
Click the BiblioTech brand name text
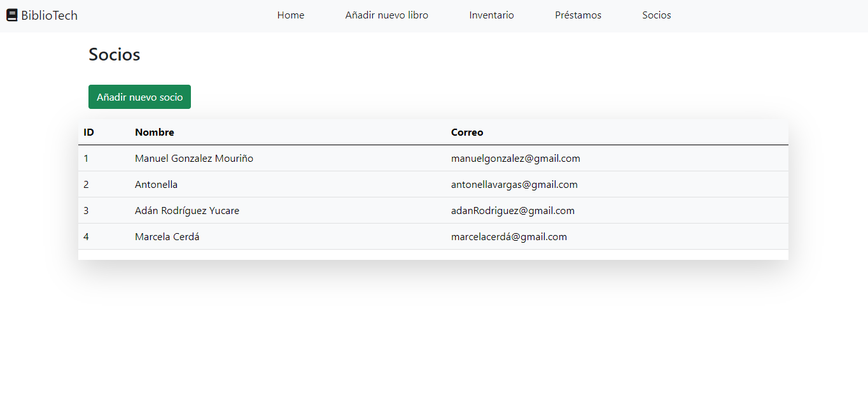(49, 15)
